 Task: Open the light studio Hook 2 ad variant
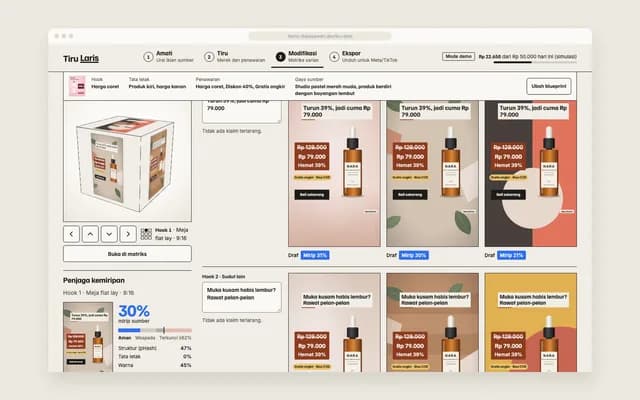(334, 322)
